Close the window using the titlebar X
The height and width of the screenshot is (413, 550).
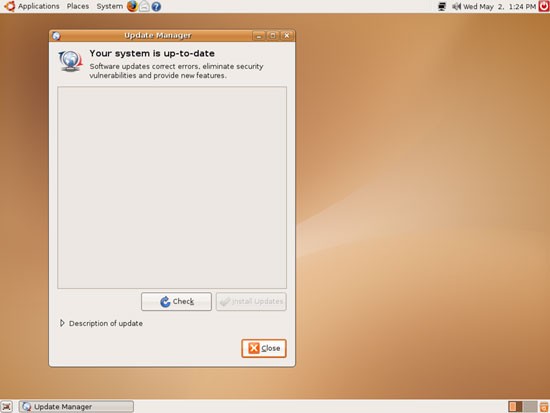(x=287, y=36)
